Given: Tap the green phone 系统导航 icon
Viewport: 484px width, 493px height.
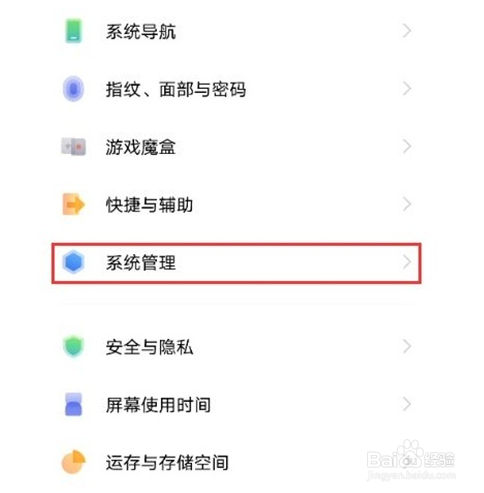Looking at the screenshot, I should (x=74, y=31).
